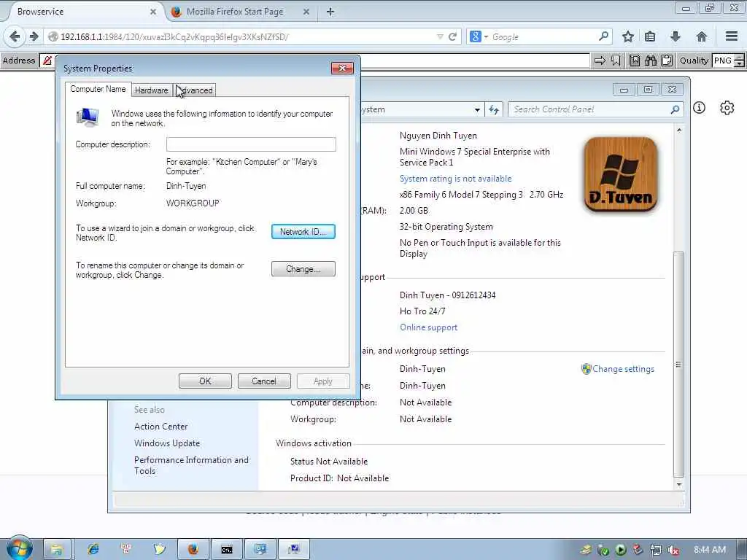The height and width of the screenshot is (560, 747).
Task: Click the Control Panel vertical scrollbar thumb
Action: tap(679, 365)
